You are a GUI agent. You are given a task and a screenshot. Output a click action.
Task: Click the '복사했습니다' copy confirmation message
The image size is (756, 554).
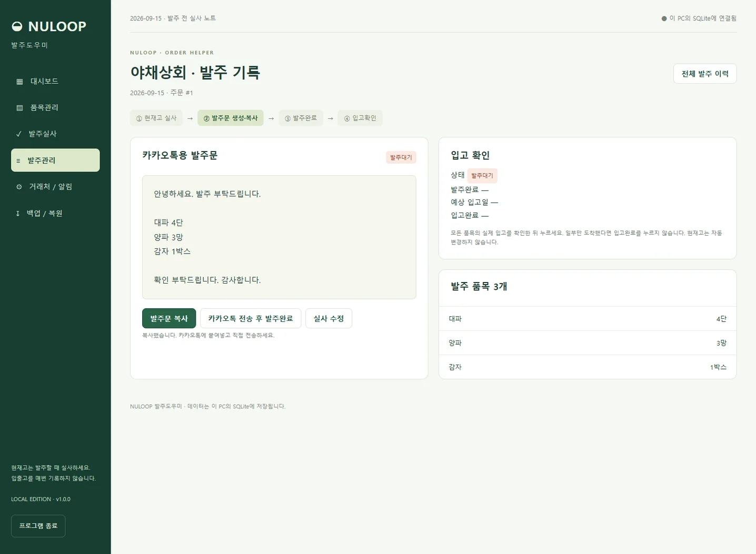(208, 335)
